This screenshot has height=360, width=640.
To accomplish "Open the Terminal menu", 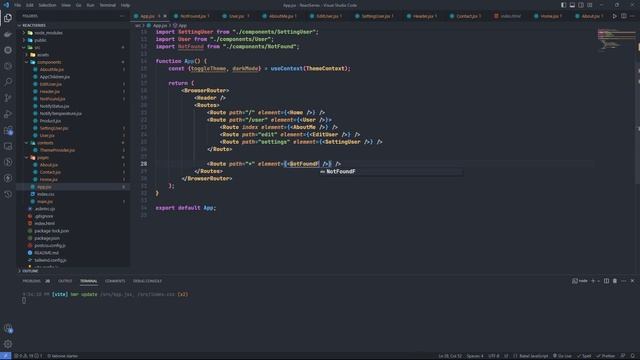I will (x=108, y=5).
